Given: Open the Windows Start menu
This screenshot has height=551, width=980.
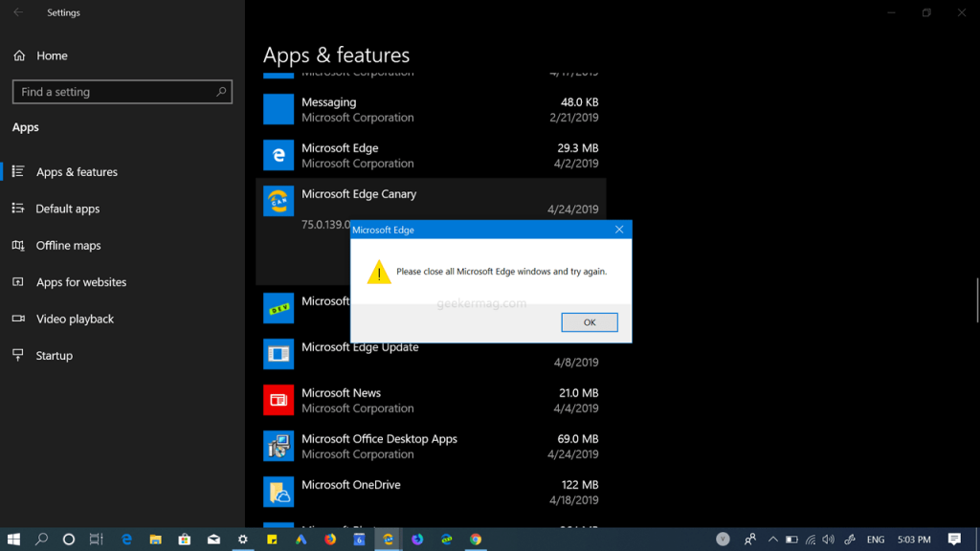Looking at the screenshot, I should coord(13,540).
